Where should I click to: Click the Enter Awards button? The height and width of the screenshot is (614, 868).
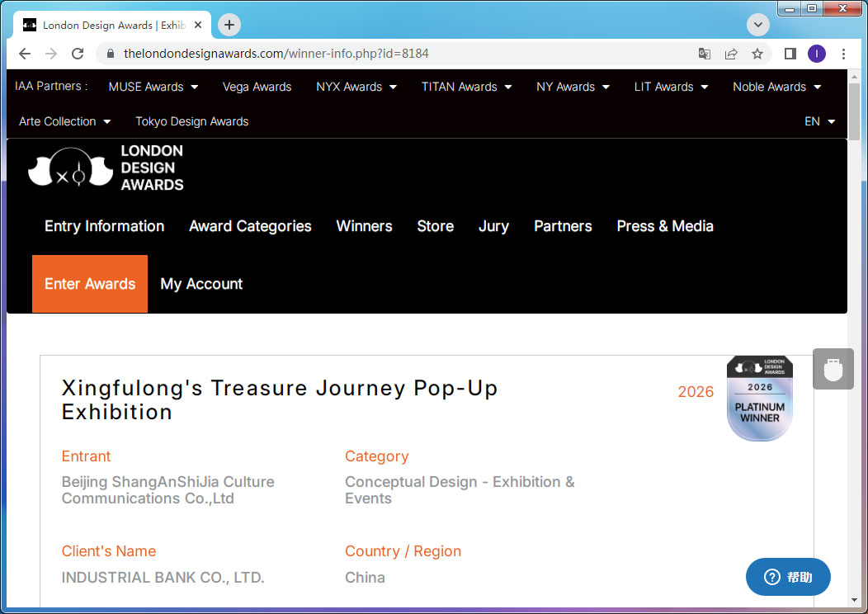(90, 283)
